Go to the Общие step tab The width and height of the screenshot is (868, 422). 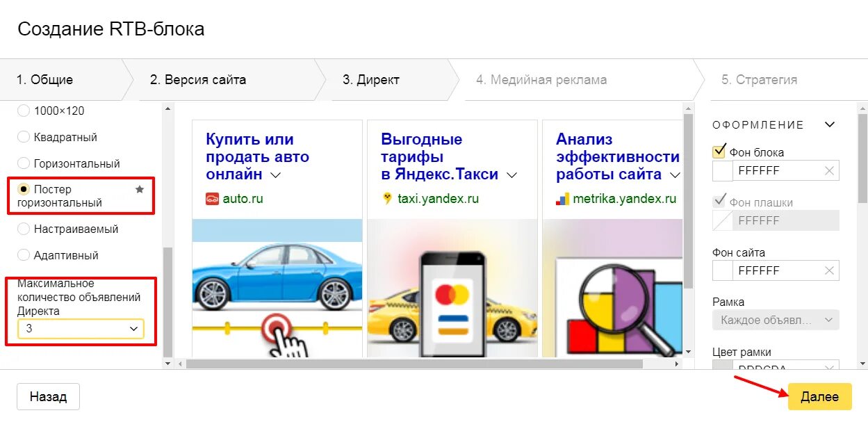coord(44,80)
